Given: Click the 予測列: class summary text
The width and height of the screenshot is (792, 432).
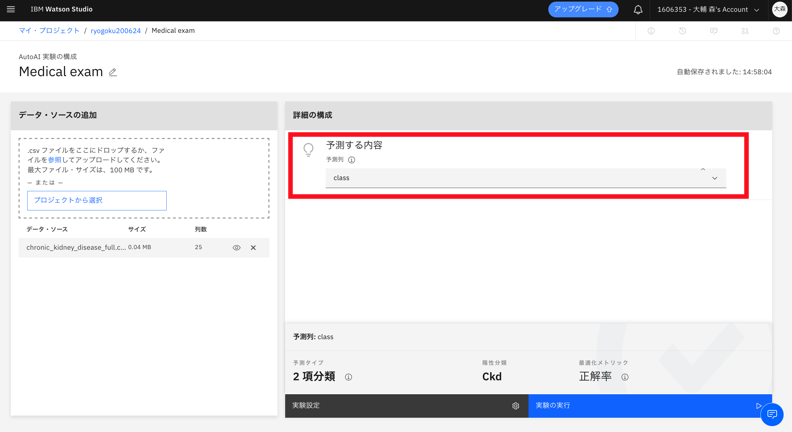Looking at the screenshot, I should pyautogui.click(x=313, y=337).
